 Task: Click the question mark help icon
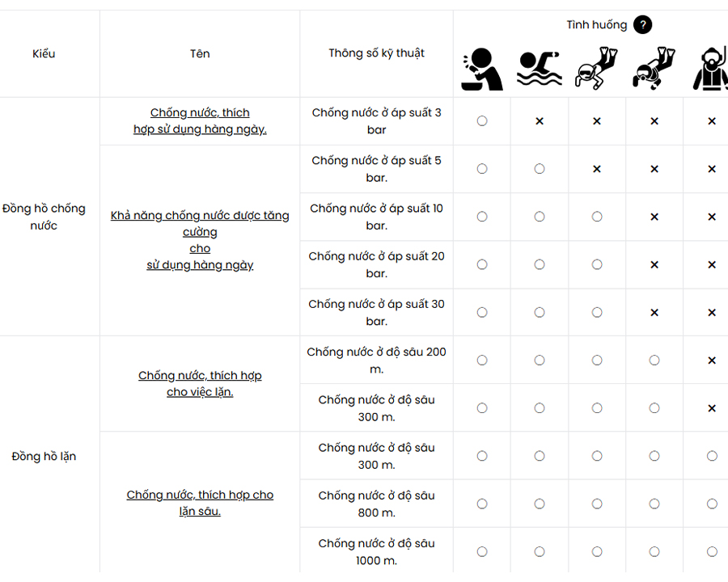point(642,24)
